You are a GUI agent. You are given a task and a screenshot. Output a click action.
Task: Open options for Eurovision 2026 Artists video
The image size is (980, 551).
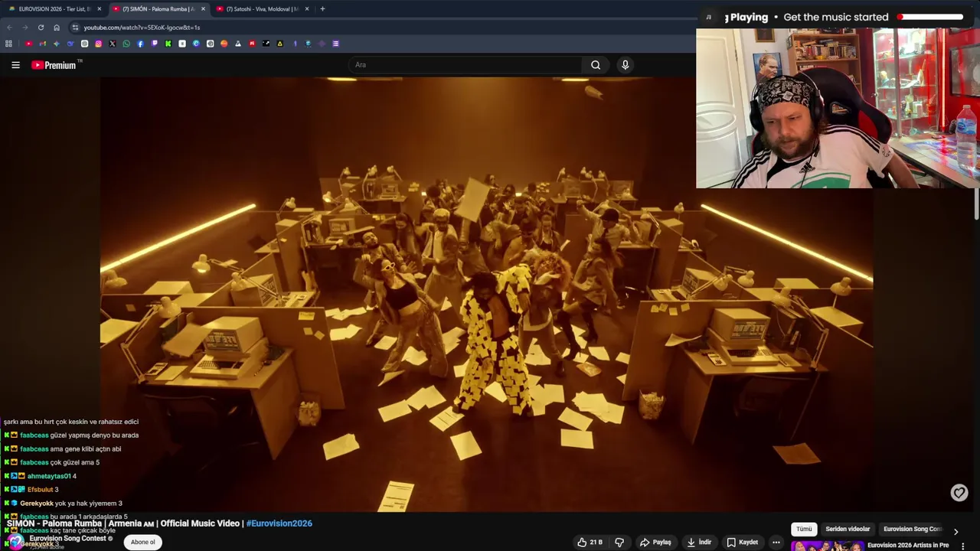click(x=963, y=546)
